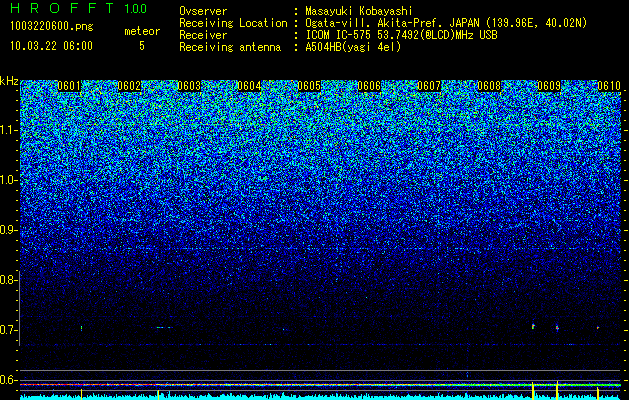Click the 0610 time marker
This screenshot has width=629, height=400.
click(609, 86)
